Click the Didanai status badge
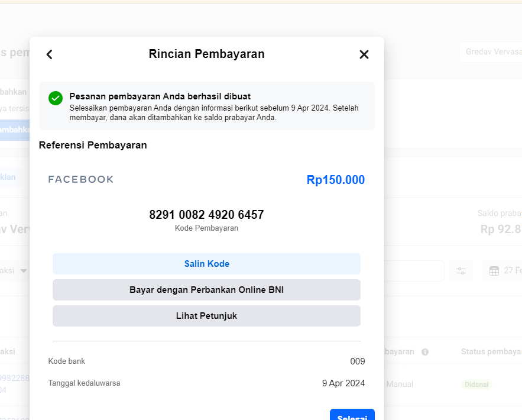This screenshot has width=522, height=420. [476, 385]
